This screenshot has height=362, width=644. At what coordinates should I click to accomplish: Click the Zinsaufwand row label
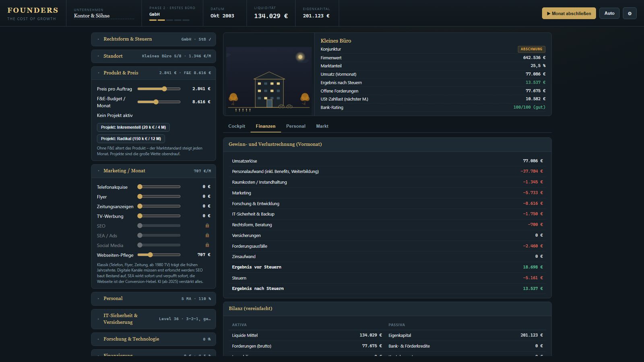point(244,257)
